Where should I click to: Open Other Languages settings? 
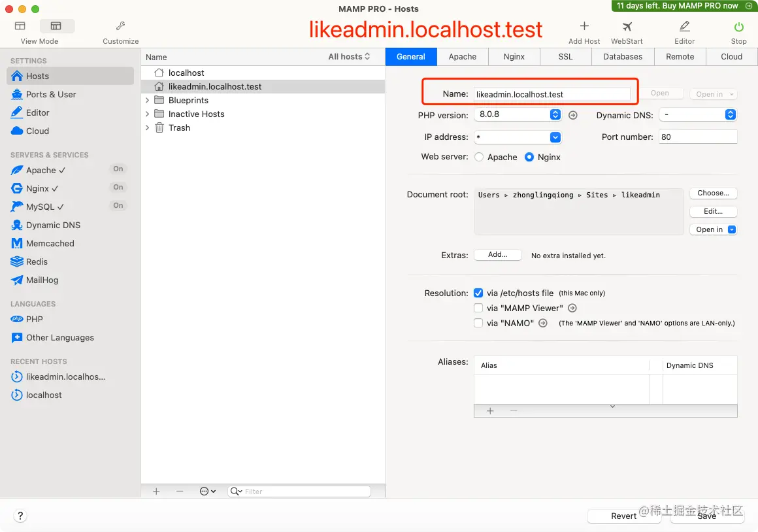point(60,338)
